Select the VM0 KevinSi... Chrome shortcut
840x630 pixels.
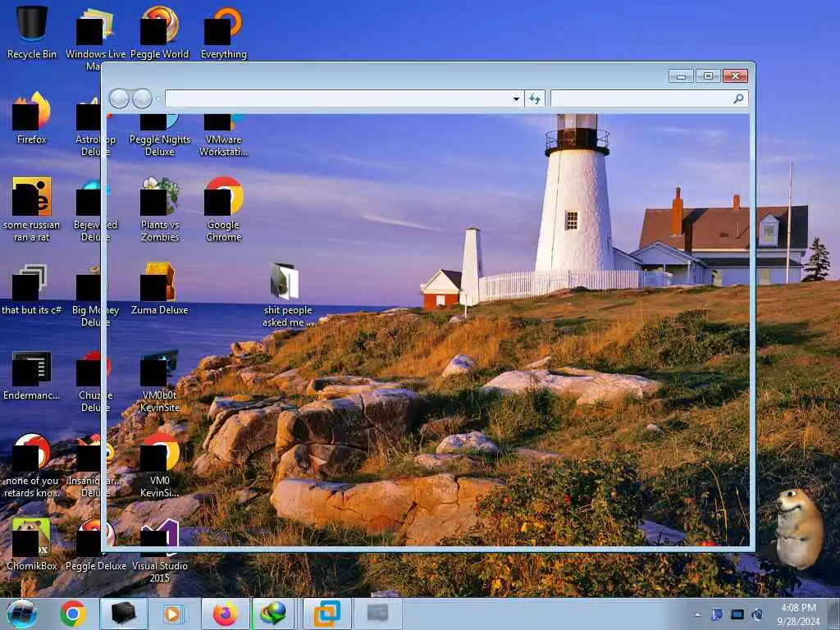pos(160,465)
